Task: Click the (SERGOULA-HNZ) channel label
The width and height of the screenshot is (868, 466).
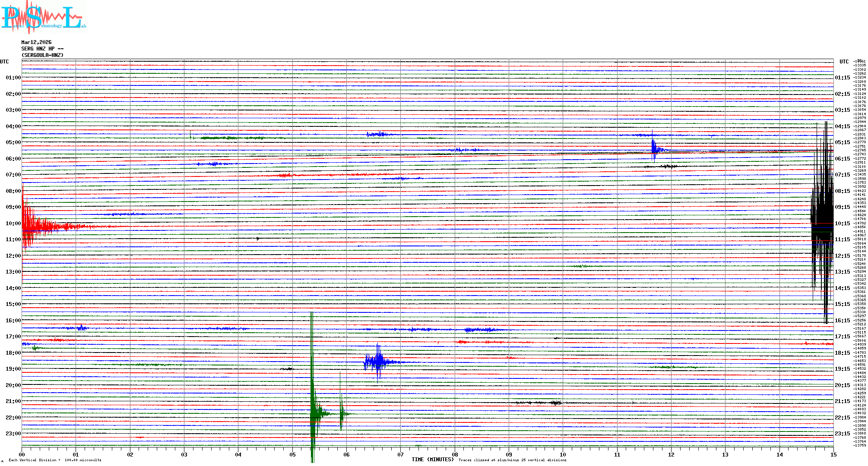Action: [42, 55]
